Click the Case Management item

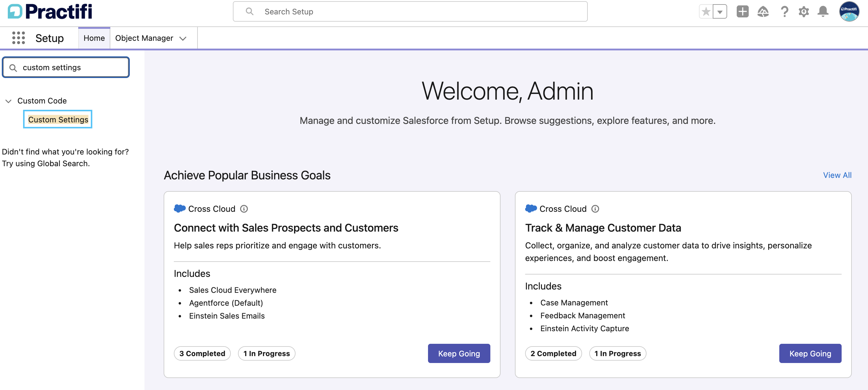click(x=574, y=302)
